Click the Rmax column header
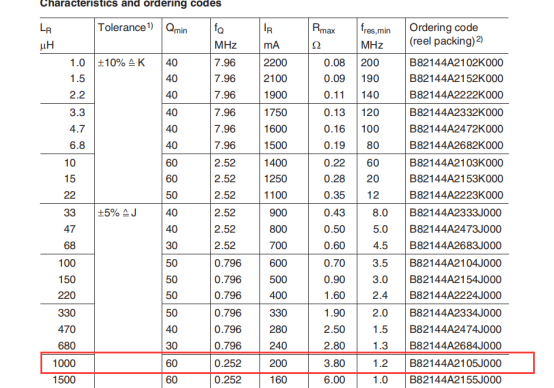The width and height of the screenshot is (554, 388). 323,28
